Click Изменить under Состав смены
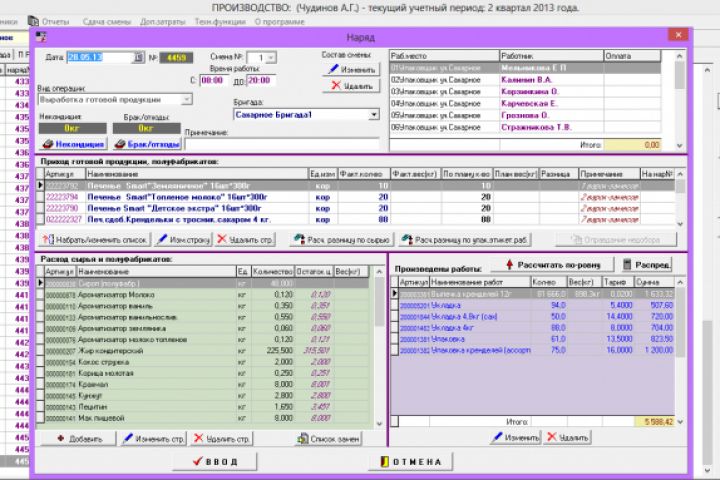The image size is (720, 480). pyautogui.click(x=351, y=70)
